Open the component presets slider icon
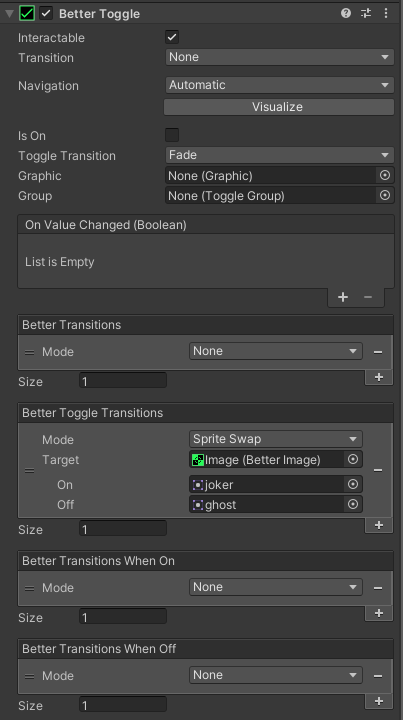The width and height of the screenshot is (403, 720). tap(366, 13)
